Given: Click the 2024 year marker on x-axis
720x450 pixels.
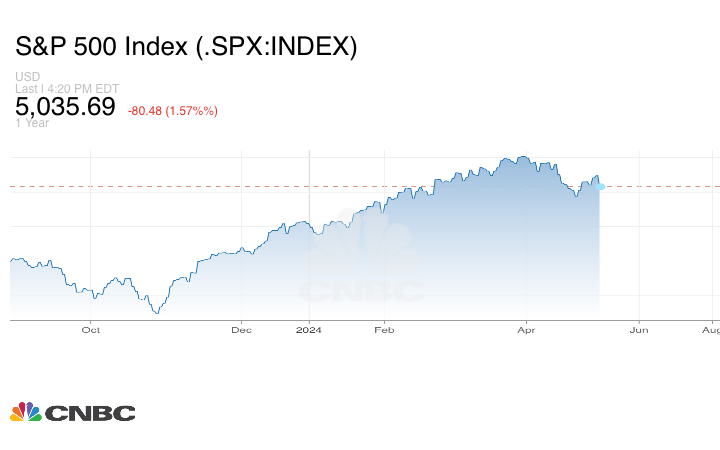Looking at the screenshot, I should 309,328.
